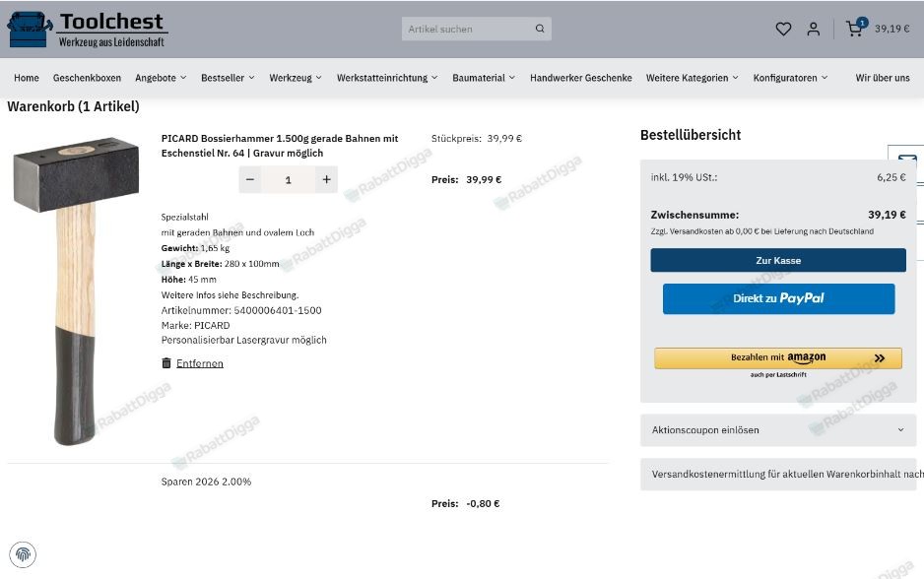This screenshot has height=579, width=924.
Task: Expand the Baumaterial menu
Action: [484, 78]
